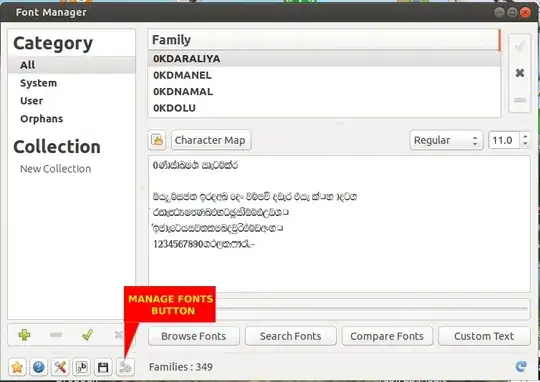This screenshot has height=382, width=540.
Task: Click the Character Map button
Action: [x=211, y=140]
